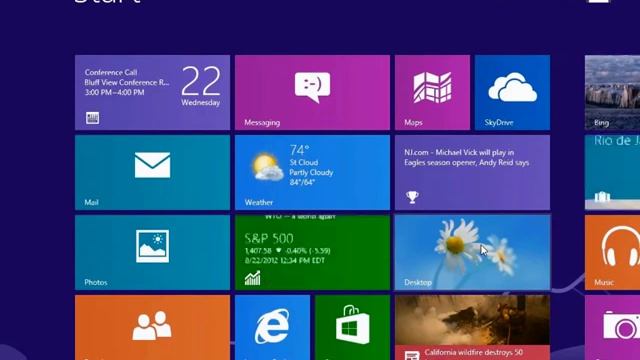Viewport: 640px width, 360px height.
Task: Launch the Internet Explorer tile
Action: tap(272, 328)
